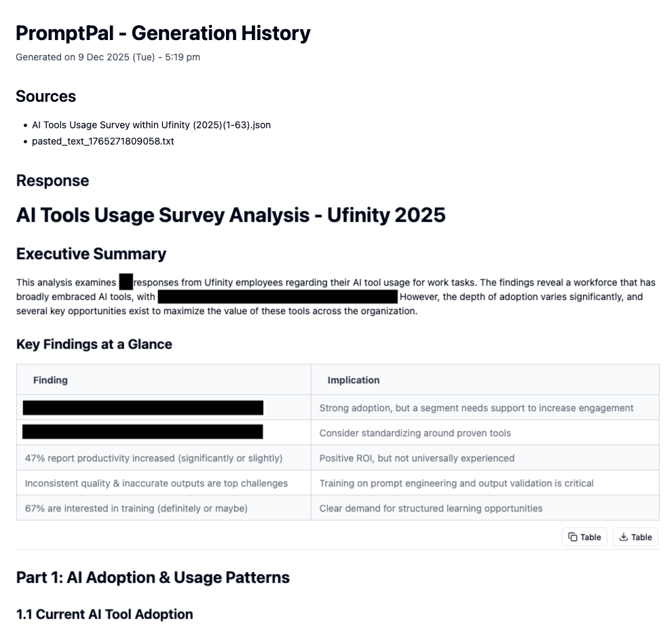Click the 1.1 Current AI Tool Adoption heading
The image size is (672, 629).
tap(105, 614)
